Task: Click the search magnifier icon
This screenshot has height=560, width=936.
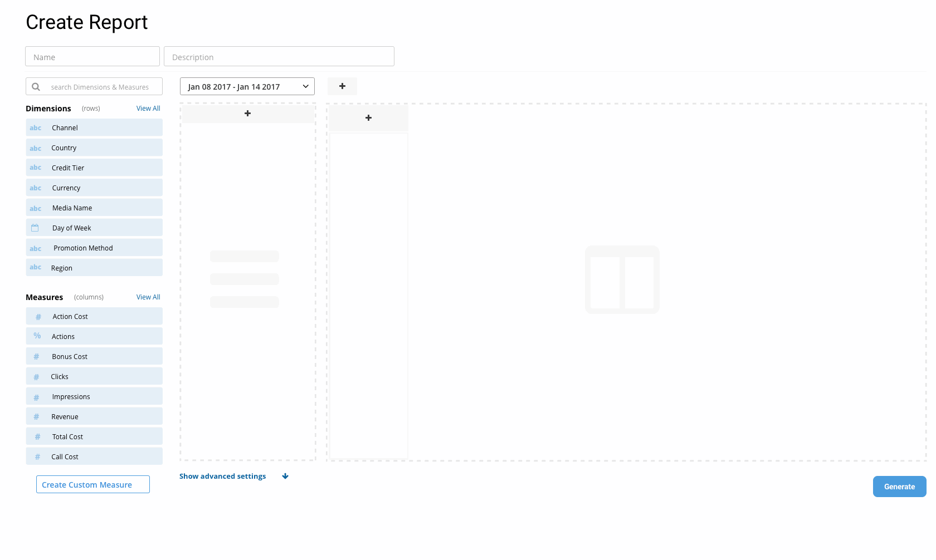Action: point(36,86)
